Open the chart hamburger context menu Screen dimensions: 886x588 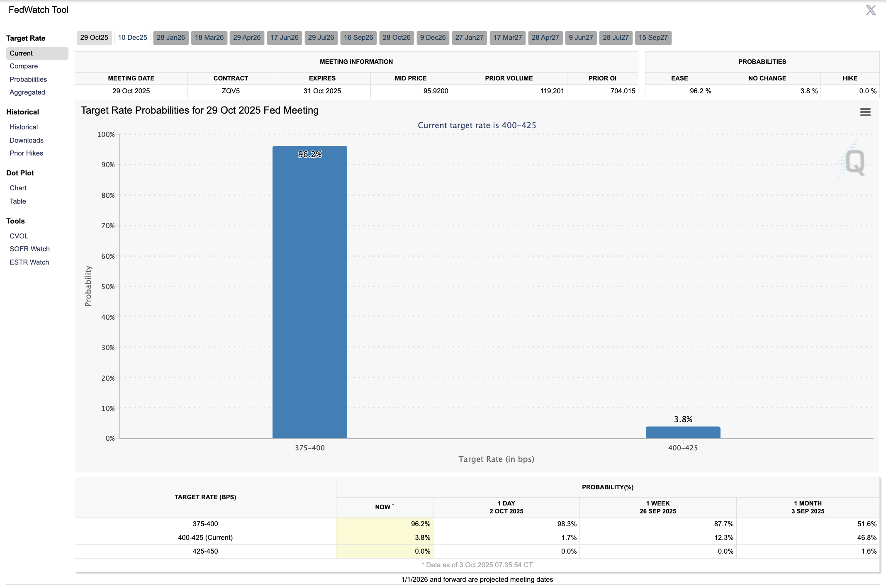tap(865, 112)
